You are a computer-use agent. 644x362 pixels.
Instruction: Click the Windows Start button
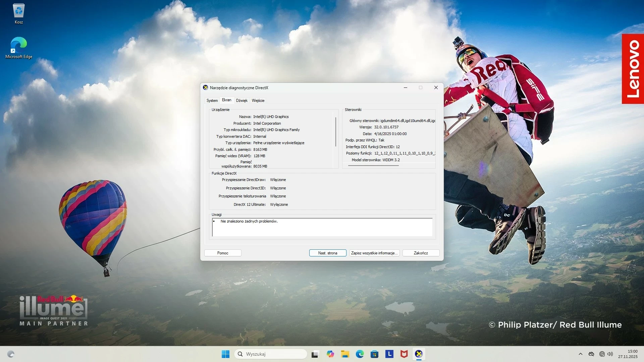click(225, 354)
